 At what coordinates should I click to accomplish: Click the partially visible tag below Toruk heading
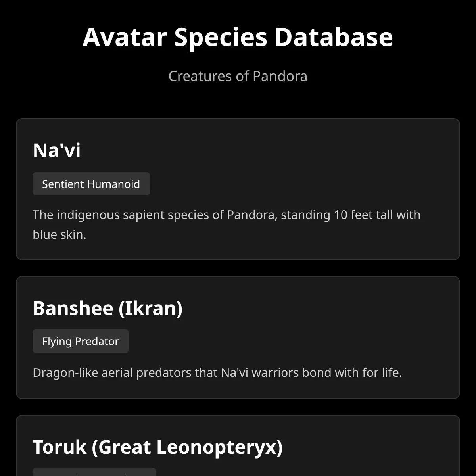pyautogui.click(x=94, y=472)
